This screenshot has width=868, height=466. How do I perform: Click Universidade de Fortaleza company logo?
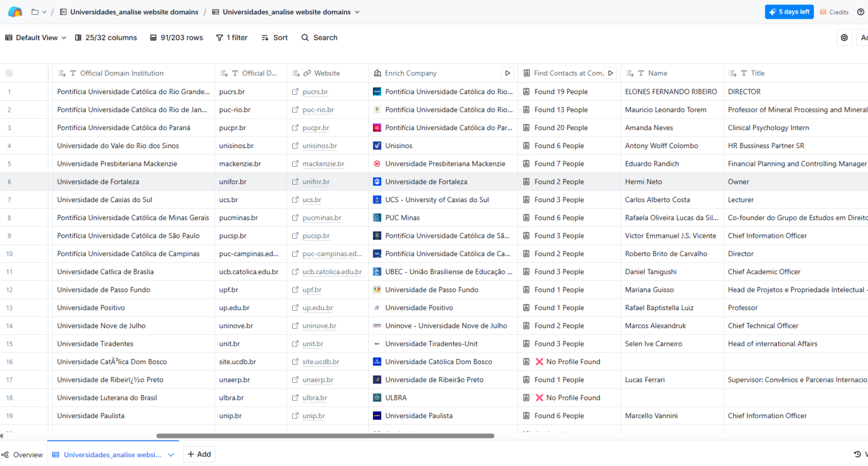tap(377, 182)
